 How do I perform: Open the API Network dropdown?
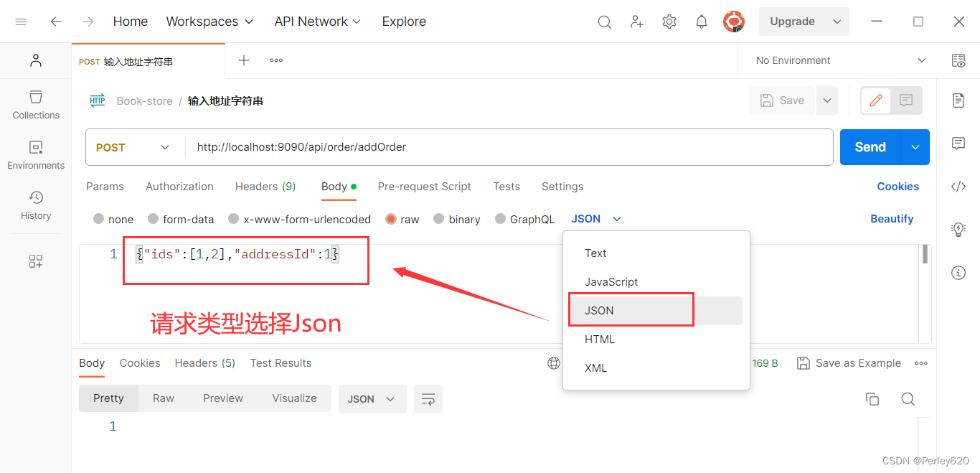click(318, 22)
